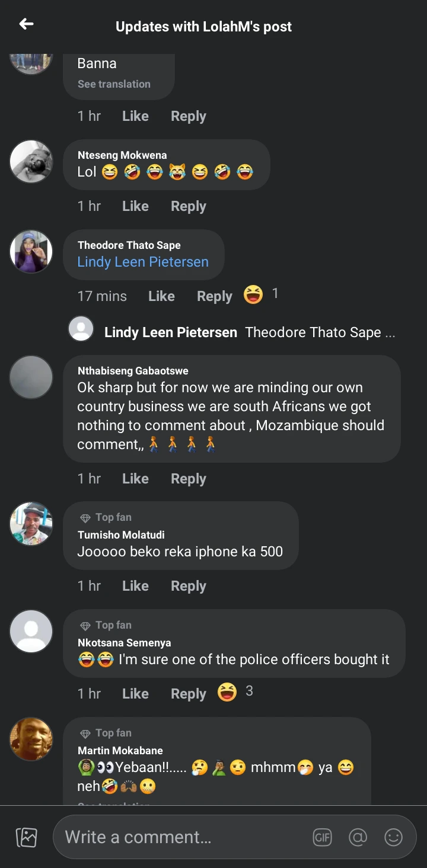
Task: See translation of the Banna comment
Action: pos(114,84)
